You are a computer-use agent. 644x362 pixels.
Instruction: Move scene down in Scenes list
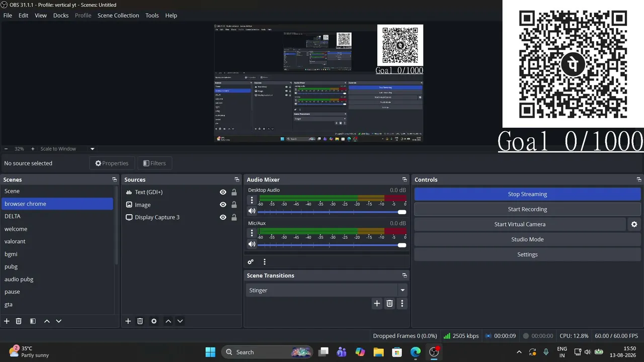tap(59, 321)
